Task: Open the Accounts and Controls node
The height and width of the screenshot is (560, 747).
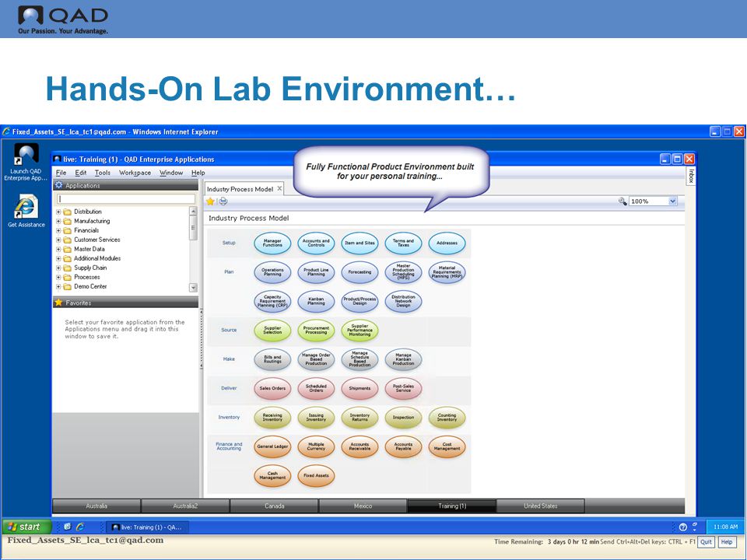Action: click(316, 243)
